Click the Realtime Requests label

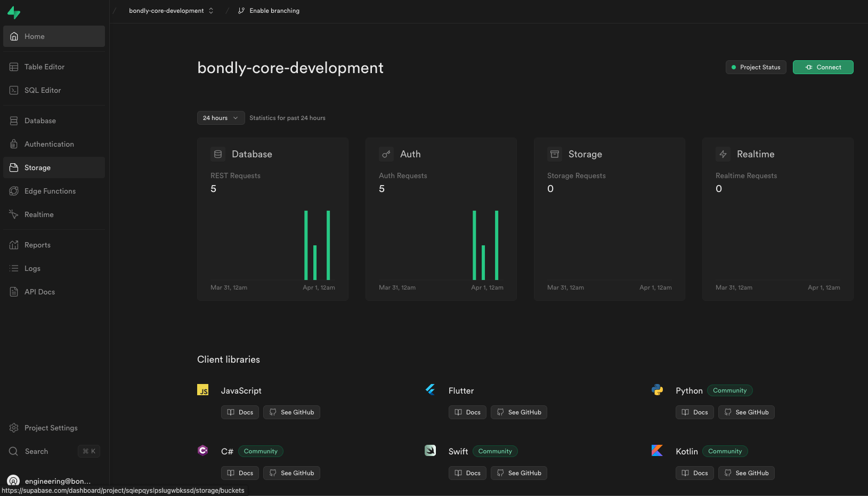(746, 175)
